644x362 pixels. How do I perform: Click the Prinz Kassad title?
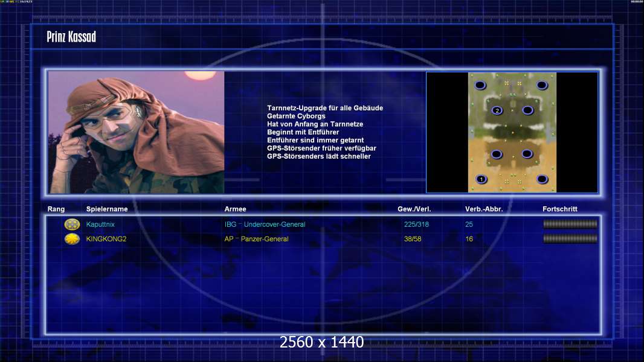tap(71, 37)
